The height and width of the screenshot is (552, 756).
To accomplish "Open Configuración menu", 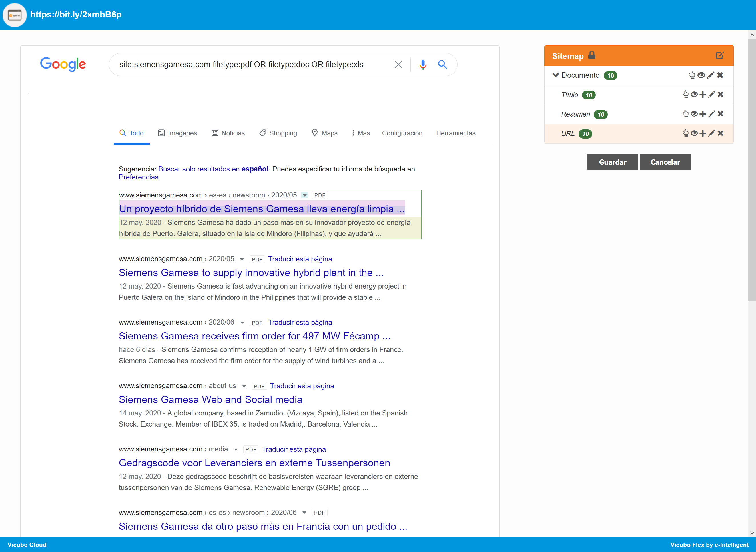I will tap(402, 133).
